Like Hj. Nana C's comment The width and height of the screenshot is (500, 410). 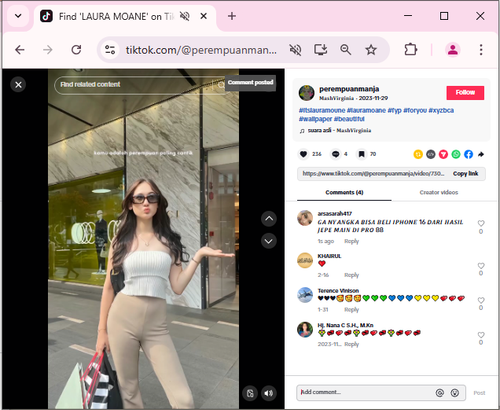pos(481,335)
